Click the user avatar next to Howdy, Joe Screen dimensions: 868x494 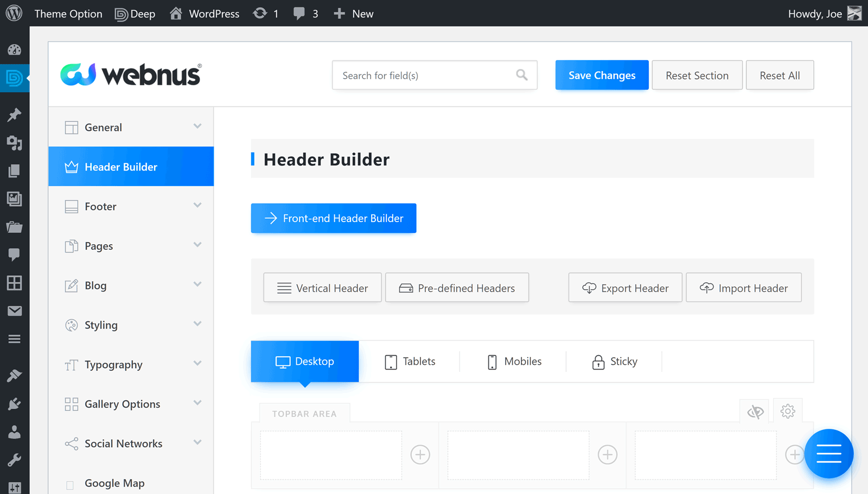pyautogui.click(x=854, y=13)
